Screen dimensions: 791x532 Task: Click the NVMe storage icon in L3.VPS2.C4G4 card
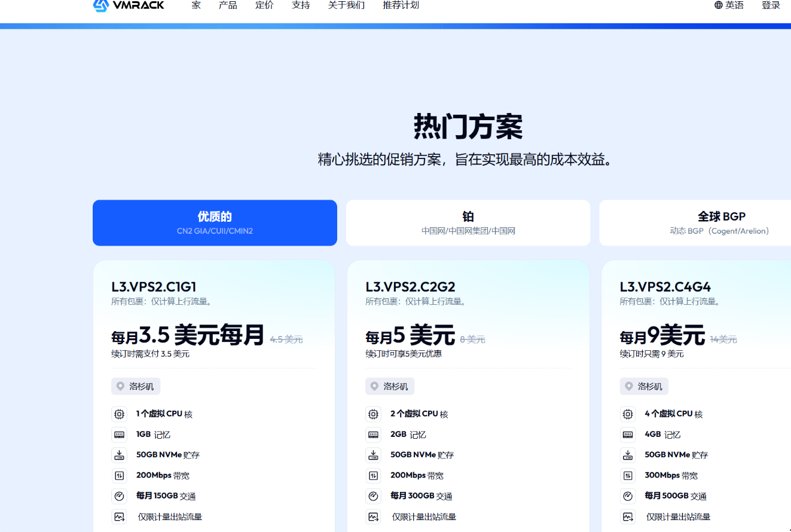coord(628,455)
